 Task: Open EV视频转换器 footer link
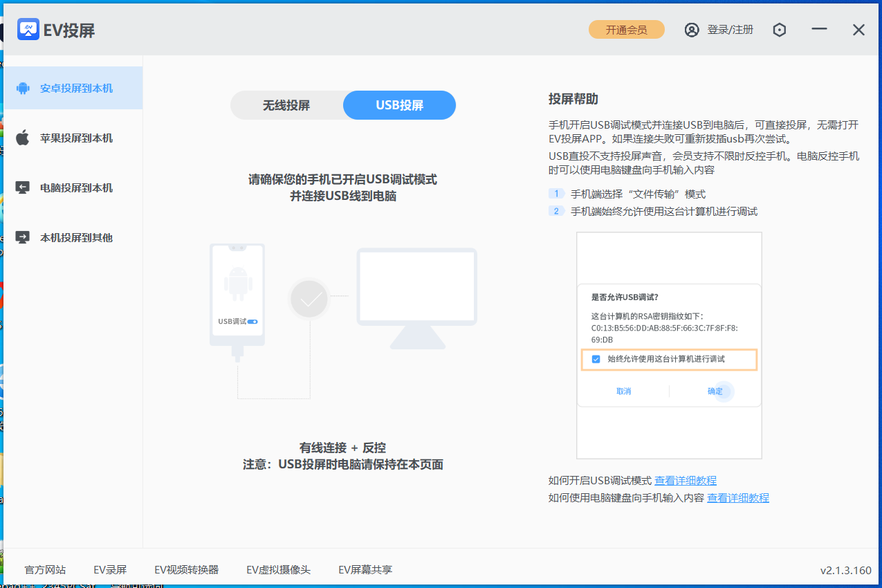(x=187, y=570)
